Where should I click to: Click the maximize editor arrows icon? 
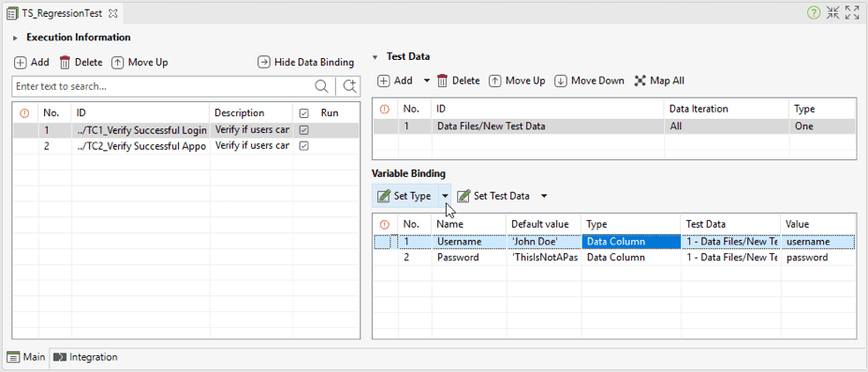[x=852, y=13]
